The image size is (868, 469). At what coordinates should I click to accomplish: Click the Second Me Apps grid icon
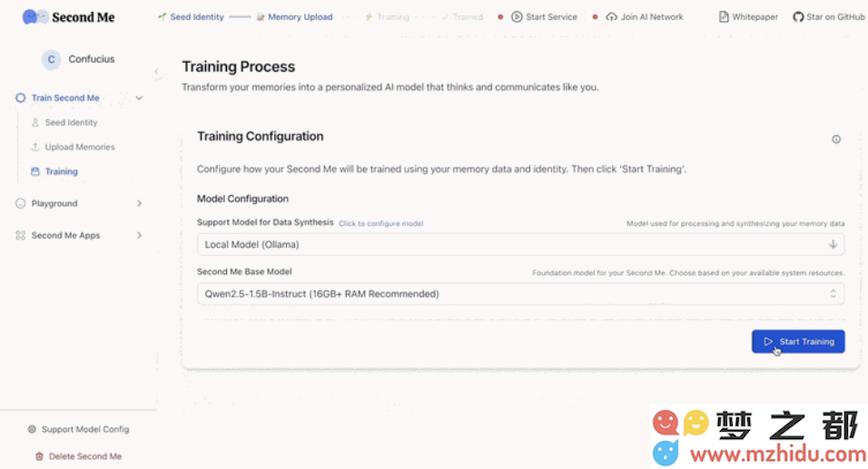21,236
